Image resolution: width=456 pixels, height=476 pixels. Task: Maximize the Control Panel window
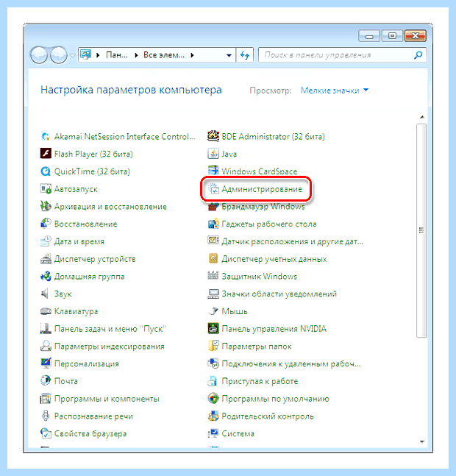tap(392, 36)
